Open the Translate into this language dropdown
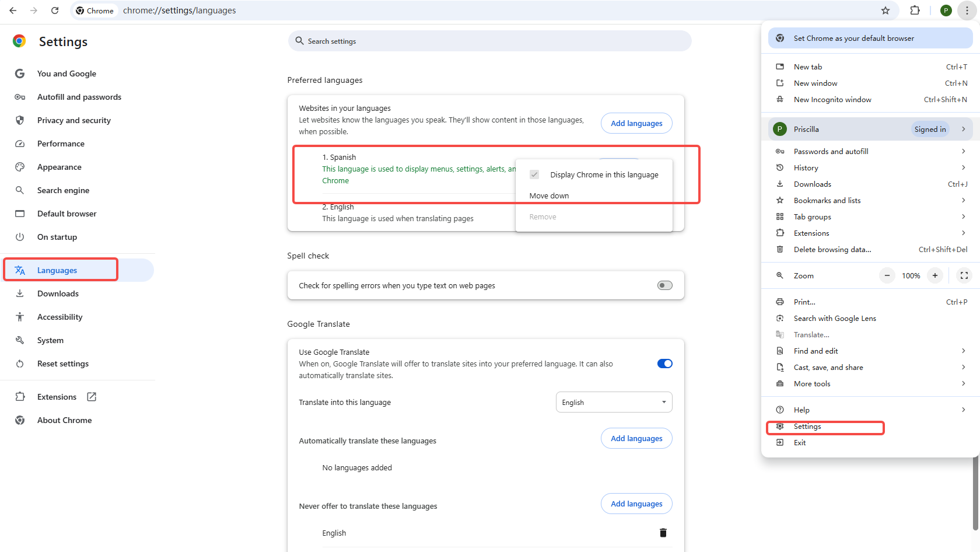 click(614, 402)
